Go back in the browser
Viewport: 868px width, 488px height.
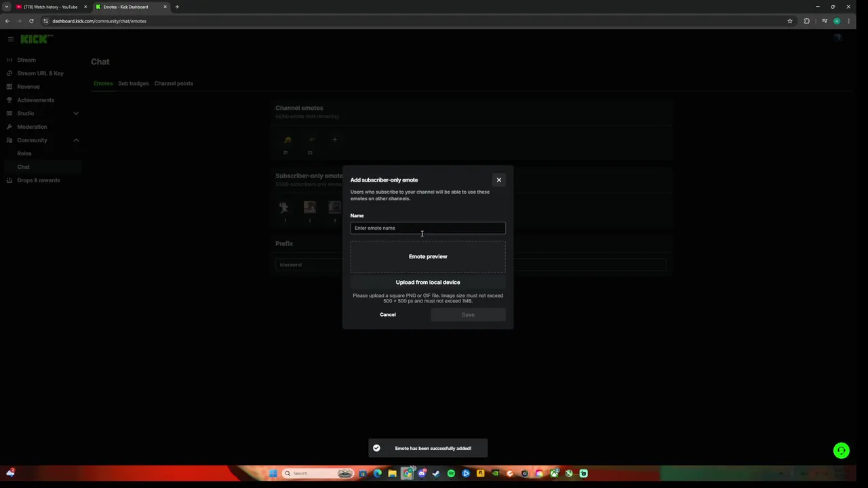[x=7, y=21]
